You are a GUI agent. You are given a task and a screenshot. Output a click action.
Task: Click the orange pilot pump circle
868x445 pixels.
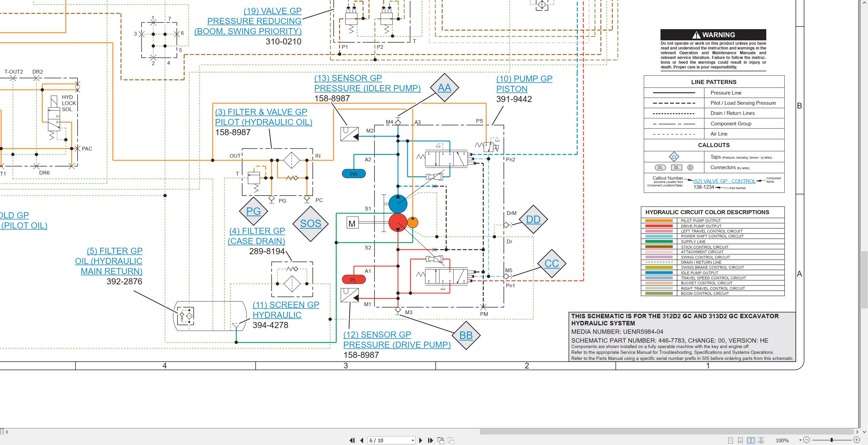(412, 222)
